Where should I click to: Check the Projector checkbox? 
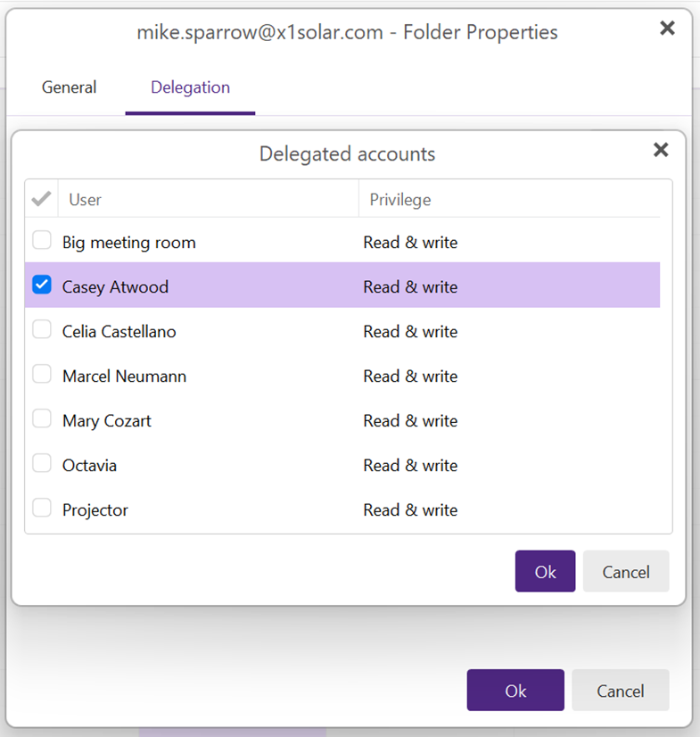[42, 508]
